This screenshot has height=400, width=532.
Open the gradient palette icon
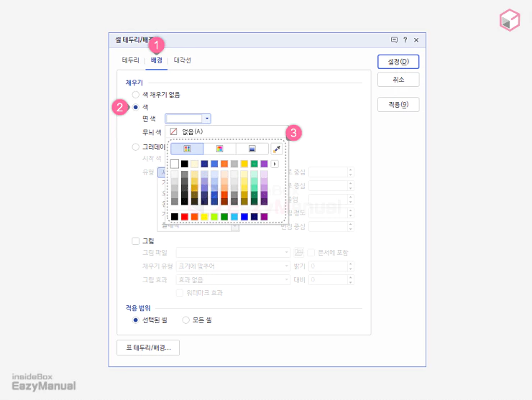click(x=252, y=149)
